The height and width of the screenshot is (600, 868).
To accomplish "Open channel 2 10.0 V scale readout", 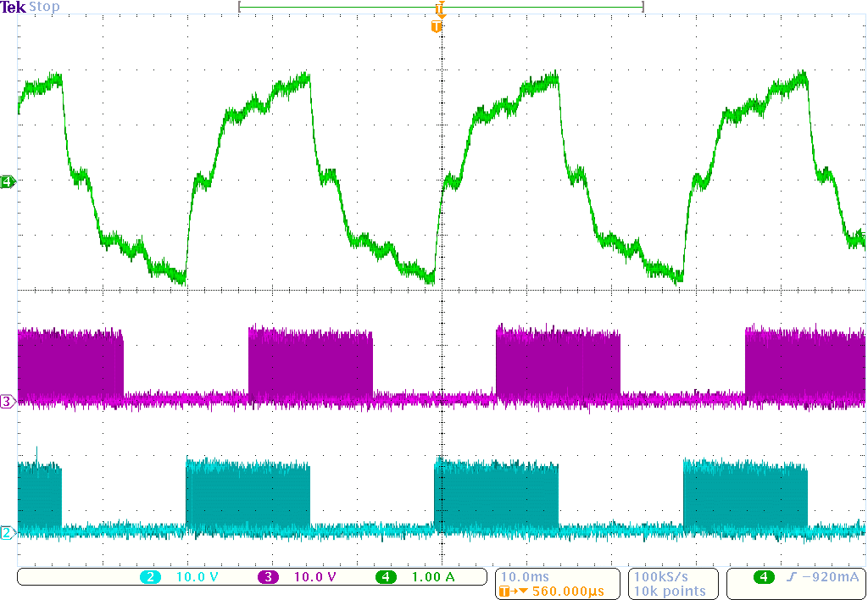I will (197, 577).
